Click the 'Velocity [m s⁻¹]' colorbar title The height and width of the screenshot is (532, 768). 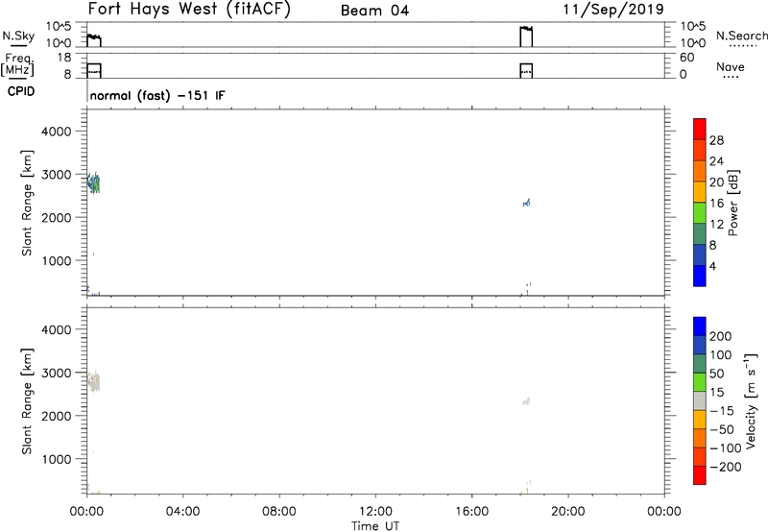pos(751,400)
